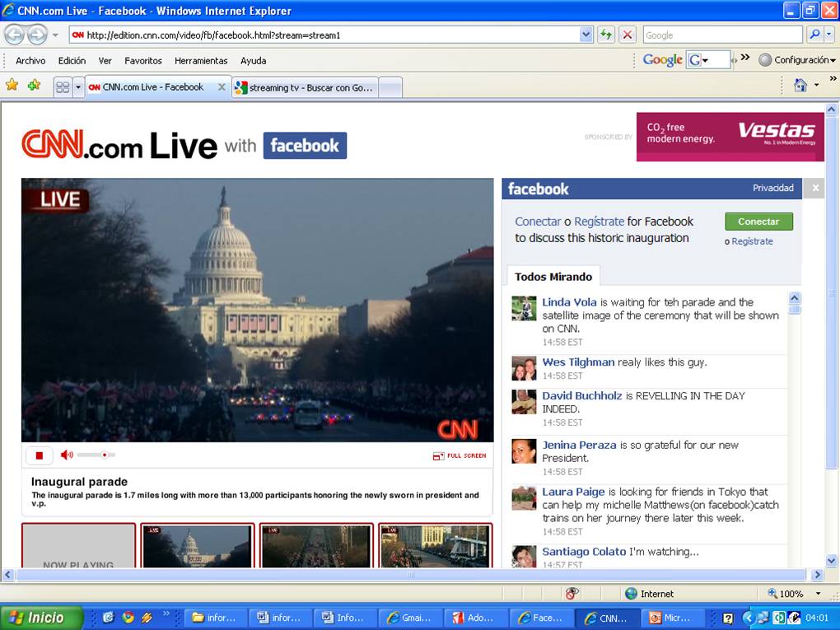Click the Home page icon
The height and width of the screenshot is (630, 840).
coord(800,85)
